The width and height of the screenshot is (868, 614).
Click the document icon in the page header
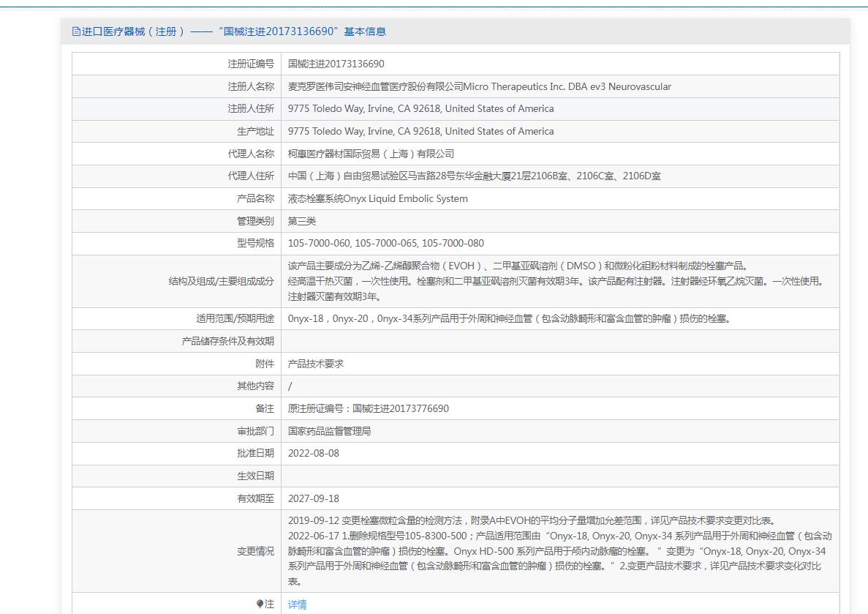point(76,31)
